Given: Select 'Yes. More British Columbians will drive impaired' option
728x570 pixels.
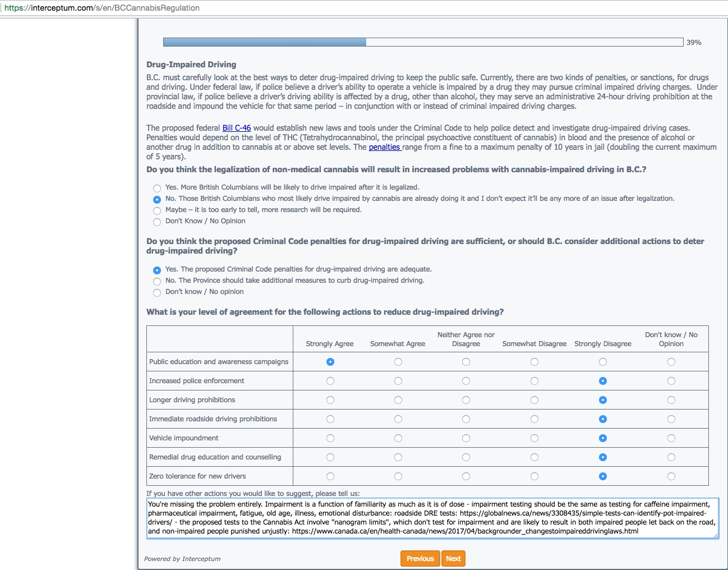Looking at the screenshot, I should (157, 188).
